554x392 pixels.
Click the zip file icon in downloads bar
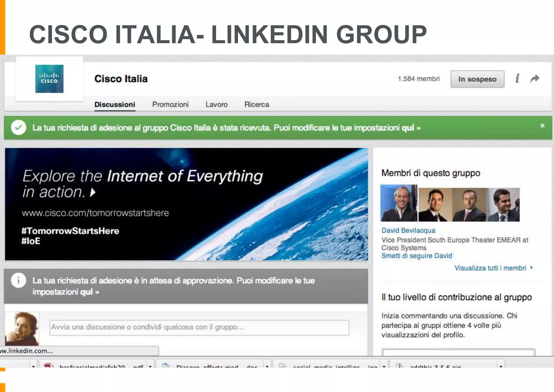(x=400, y=365)
